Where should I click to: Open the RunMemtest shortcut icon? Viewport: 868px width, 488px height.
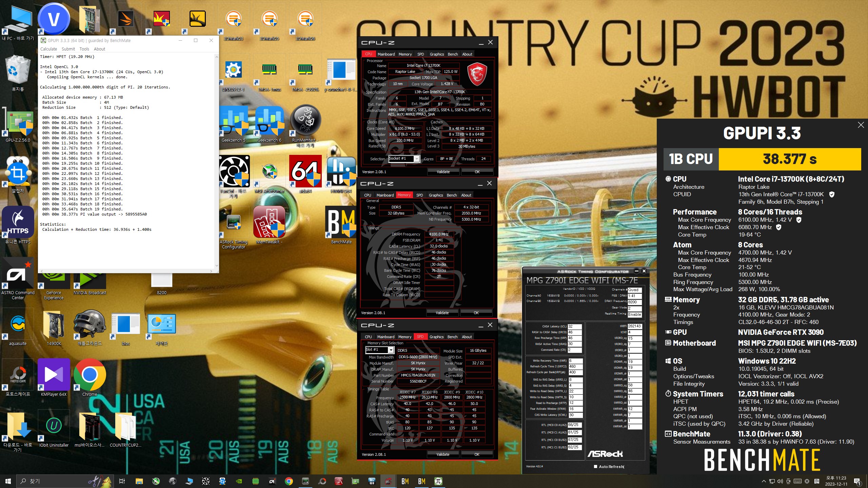305,126
